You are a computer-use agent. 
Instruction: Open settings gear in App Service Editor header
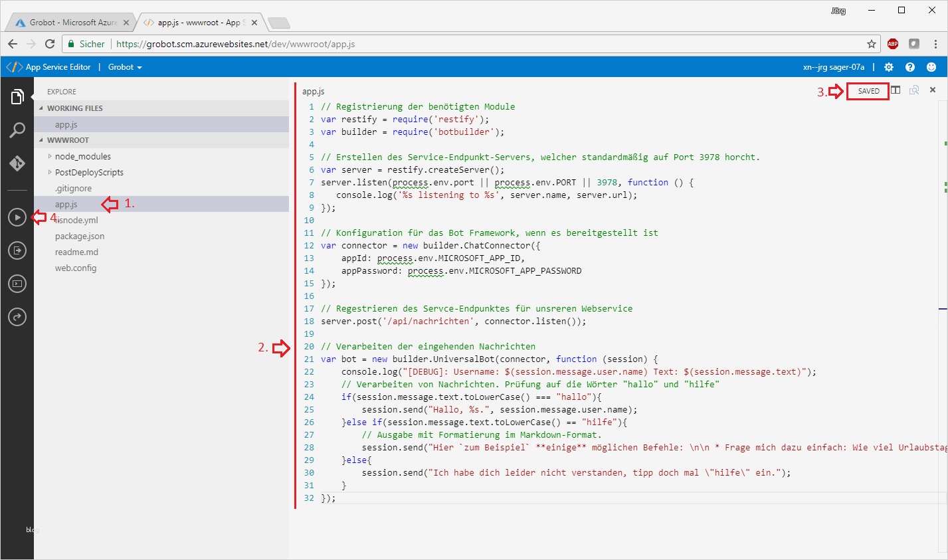[889, 67]
